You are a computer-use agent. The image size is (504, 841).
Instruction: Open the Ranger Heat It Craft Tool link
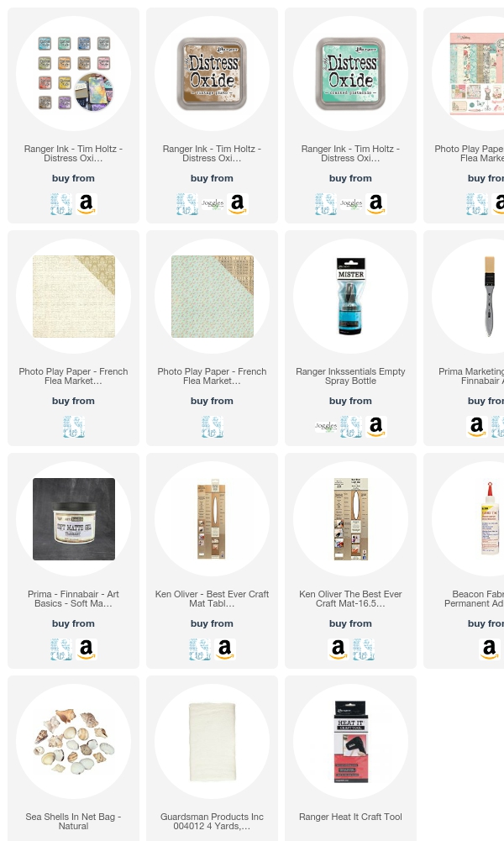[x=350, y=817]
